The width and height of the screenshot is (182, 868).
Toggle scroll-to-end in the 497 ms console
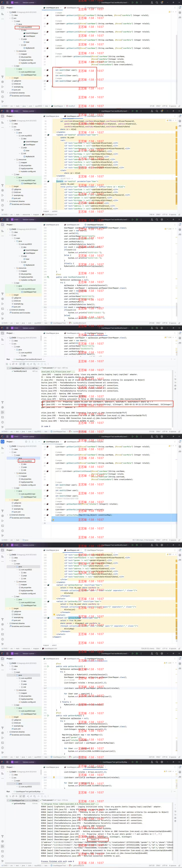point(175,382)
